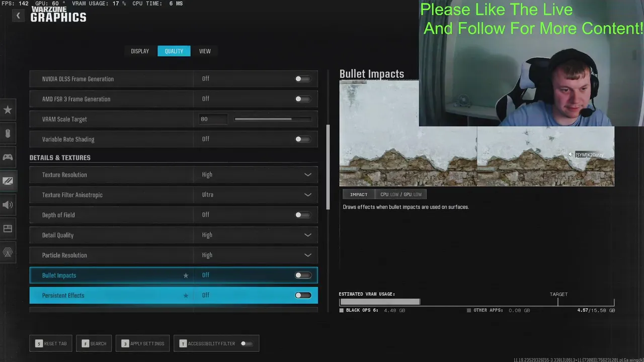This screenshot has height=362, width=644.
Task: Click the Bullet Impacts panel title
Action: (372, 74)
